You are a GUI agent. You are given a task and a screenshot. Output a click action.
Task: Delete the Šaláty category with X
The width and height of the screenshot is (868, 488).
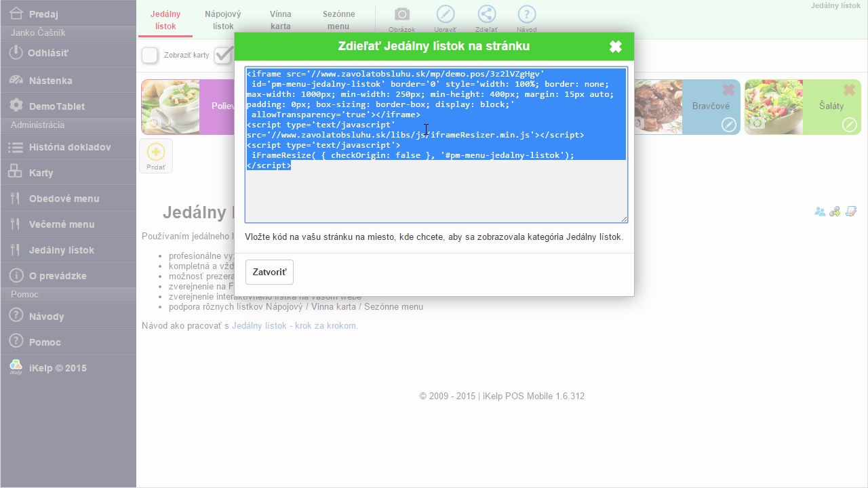tap(849, 90)
